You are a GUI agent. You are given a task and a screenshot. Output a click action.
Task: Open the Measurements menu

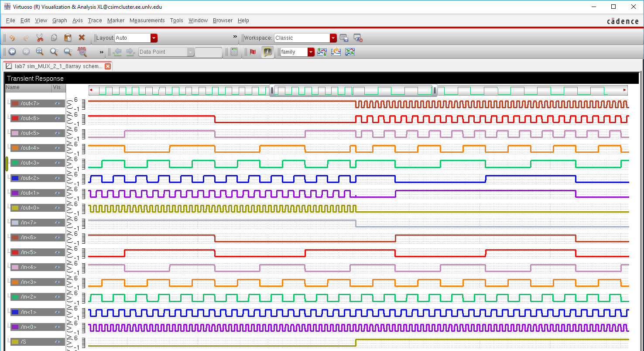click(x=147, y=21)
